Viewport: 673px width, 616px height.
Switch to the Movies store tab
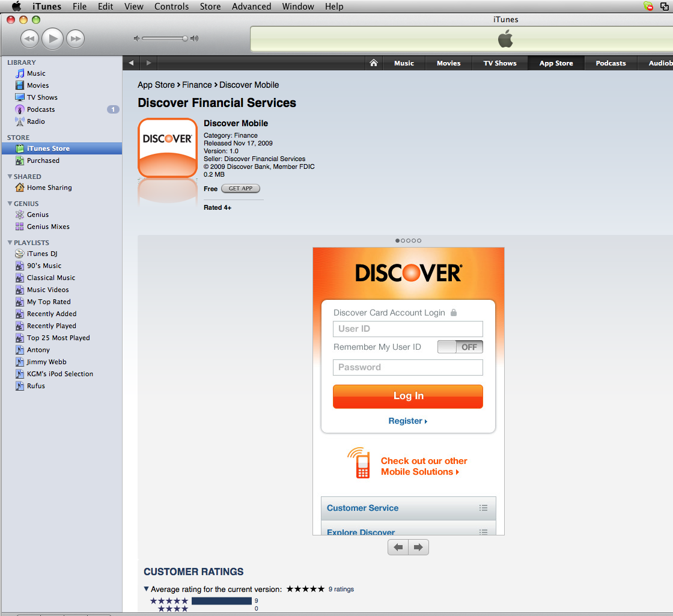pyautogui.click(x=448, y=63)
